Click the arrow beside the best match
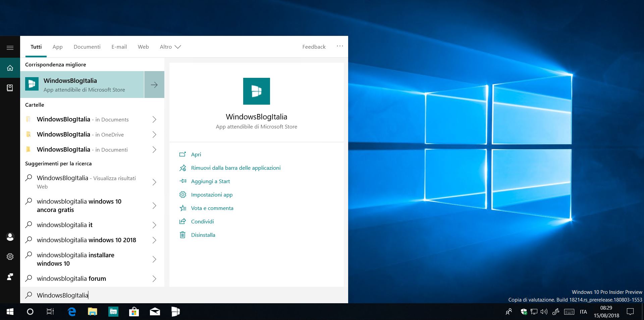644x320 pixels. pyautogui.click(x=154, y=85)
